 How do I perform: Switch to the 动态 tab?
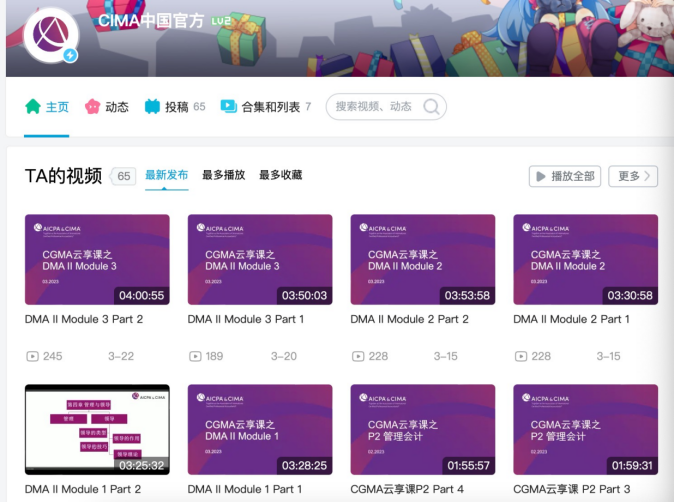116,107
